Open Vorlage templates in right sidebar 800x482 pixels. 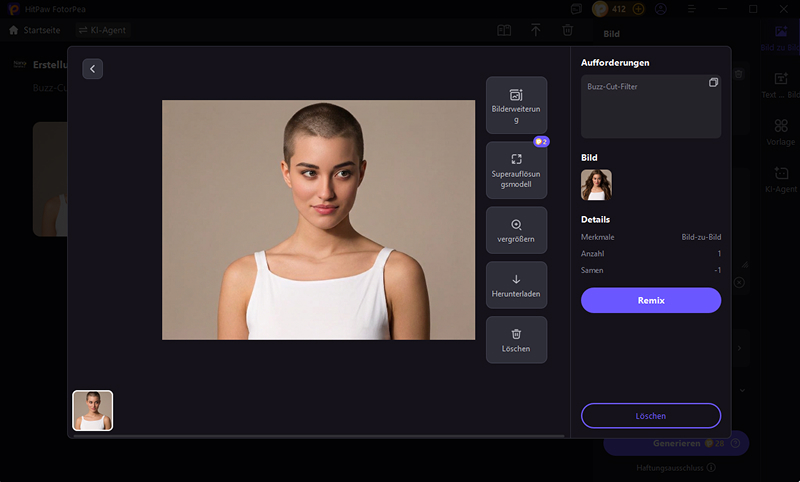pos(781,132)
